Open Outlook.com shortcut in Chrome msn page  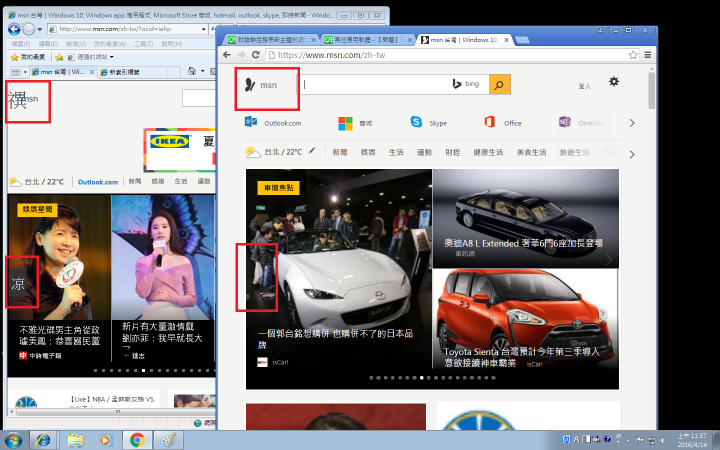[273, 123]
